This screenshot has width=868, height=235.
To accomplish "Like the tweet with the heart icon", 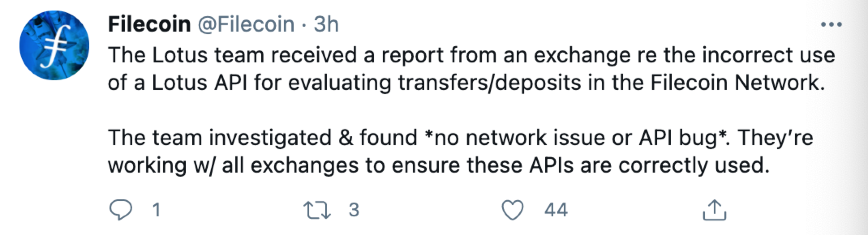I will pyautogui.click(x=513, y=210).
